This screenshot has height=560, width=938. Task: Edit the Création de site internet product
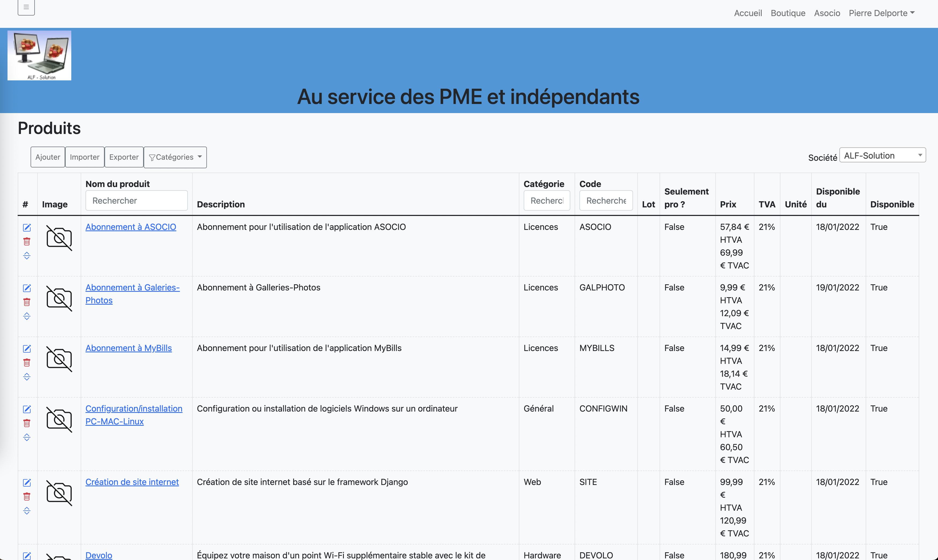pos(27,483)
